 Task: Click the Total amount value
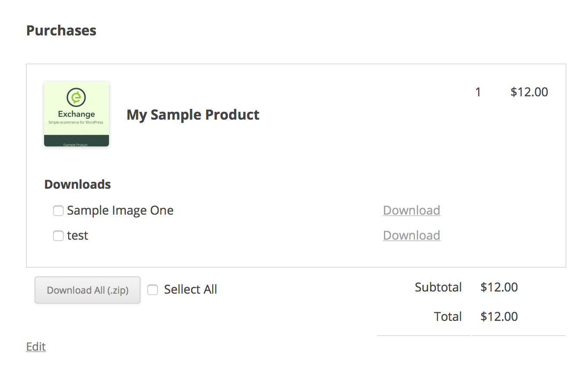point(499,317)
